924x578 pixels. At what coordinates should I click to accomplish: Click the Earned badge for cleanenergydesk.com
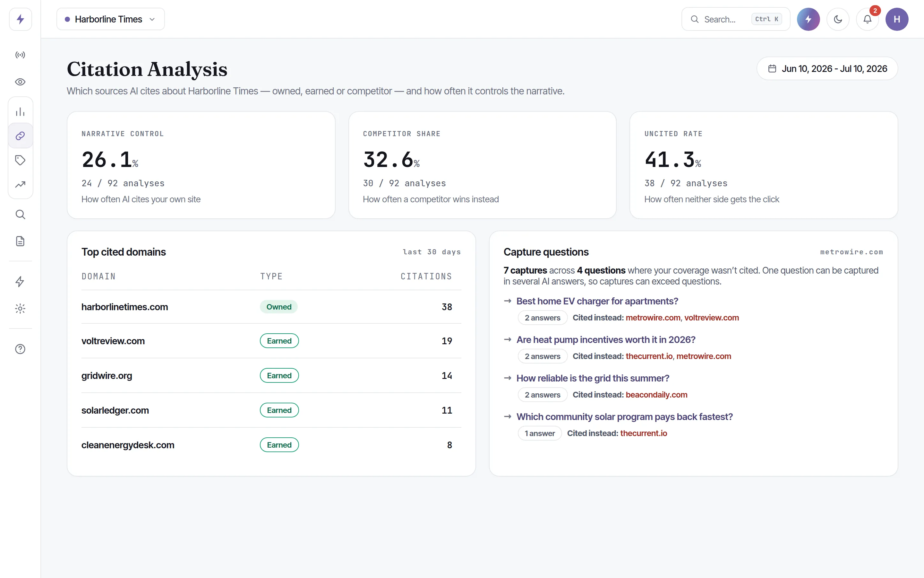point(279,445)
